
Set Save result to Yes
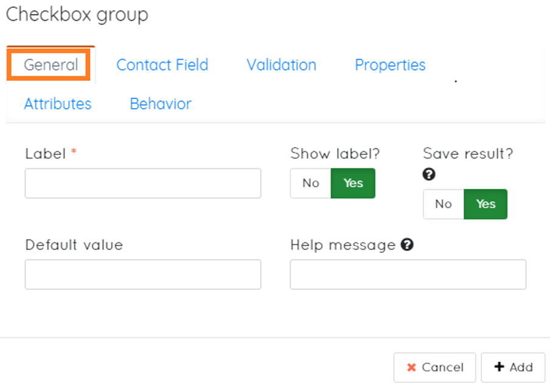point(486,204)
